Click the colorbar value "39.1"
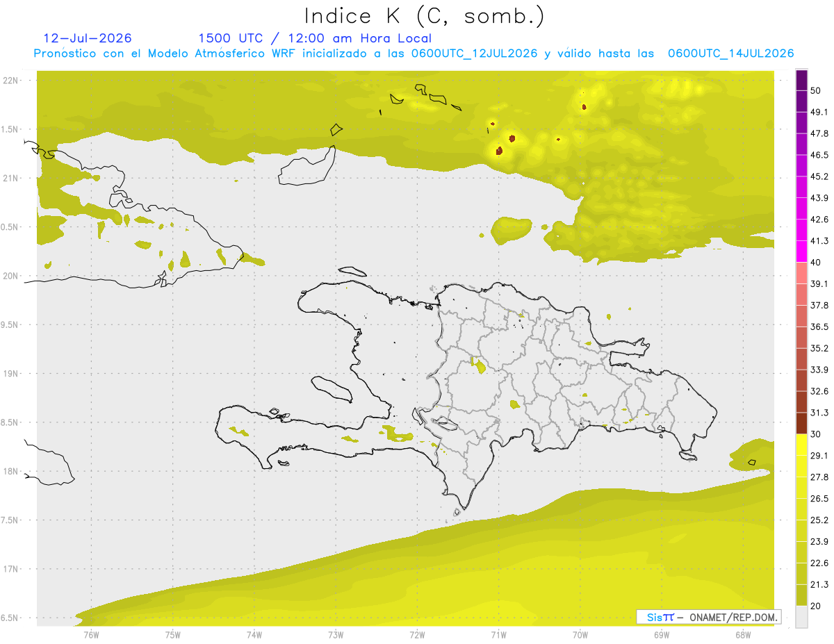 819,284
